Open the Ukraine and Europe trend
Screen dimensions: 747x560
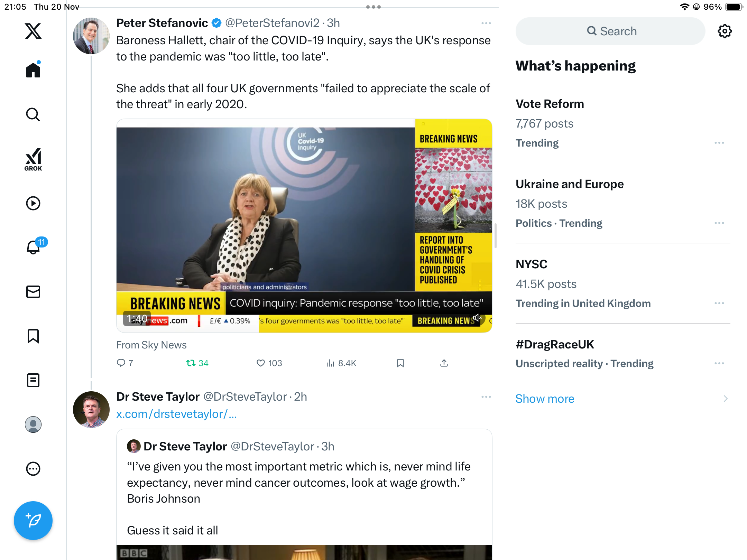tap(570, 184)
